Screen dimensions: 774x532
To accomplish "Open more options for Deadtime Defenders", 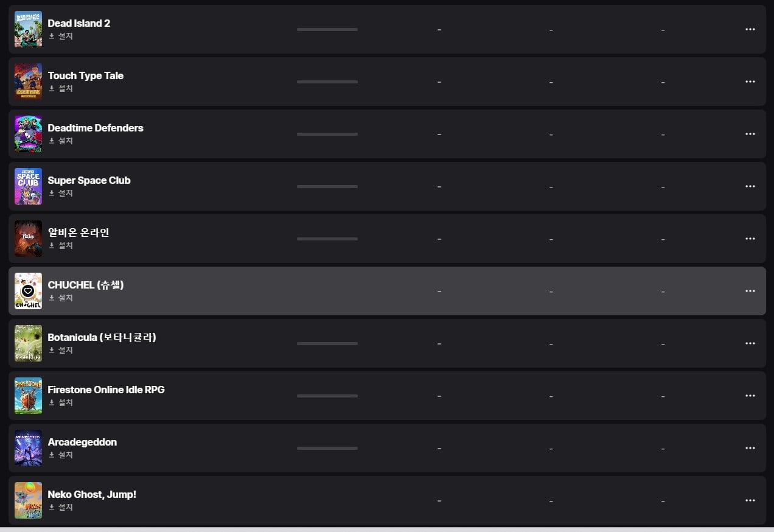I will coord(750,134).
